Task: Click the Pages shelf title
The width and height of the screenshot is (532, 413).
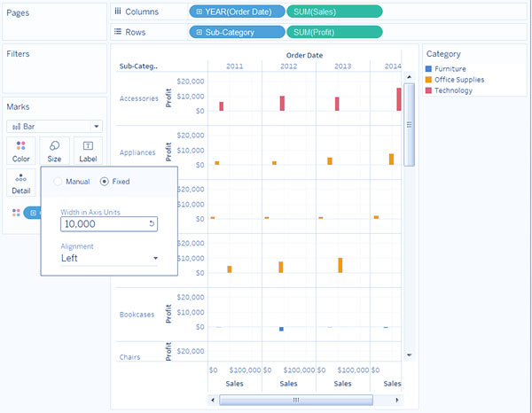Action: point(18,13)
